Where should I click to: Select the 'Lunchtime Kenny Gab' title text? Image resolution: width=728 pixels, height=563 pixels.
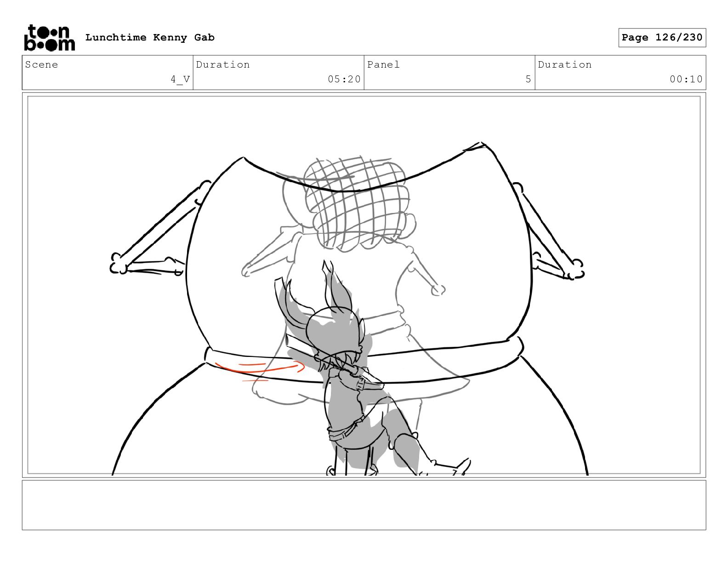150,38
